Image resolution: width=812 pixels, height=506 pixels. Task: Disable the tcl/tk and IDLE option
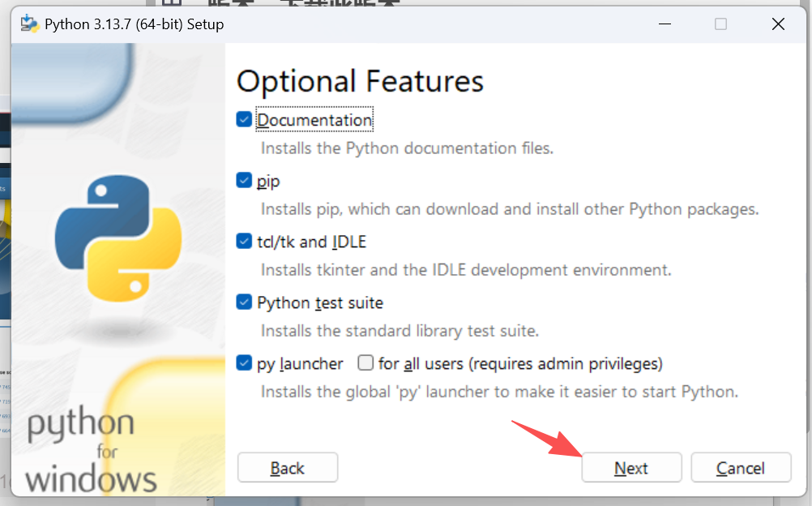(244, 241)
